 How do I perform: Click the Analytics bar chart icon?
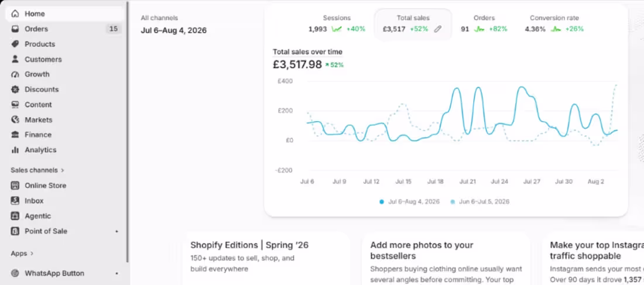click(x=15, y=150)
